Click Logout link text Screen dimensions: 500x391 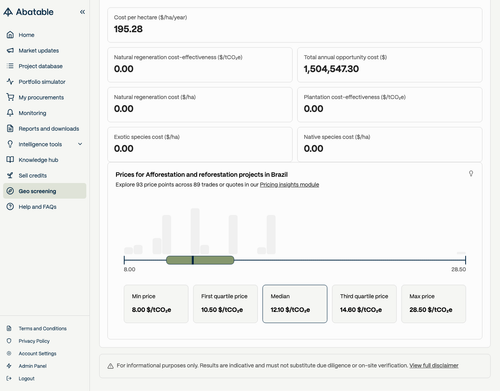tap(27, 378)
